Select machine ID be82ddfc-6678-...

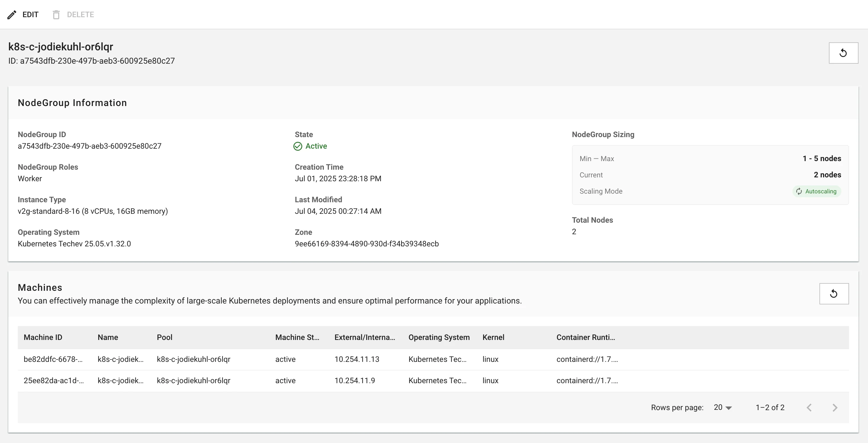[x=53, y=359]
